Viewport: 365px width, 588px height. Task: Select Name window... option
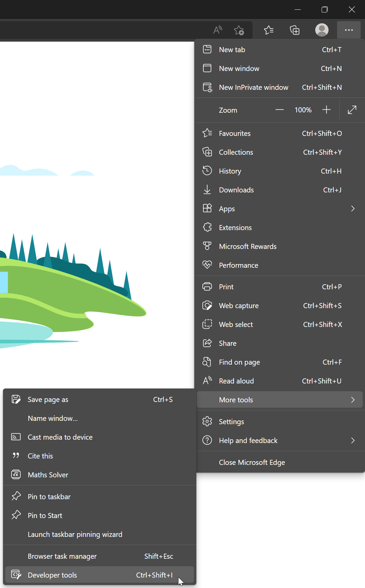click(100, 418)
